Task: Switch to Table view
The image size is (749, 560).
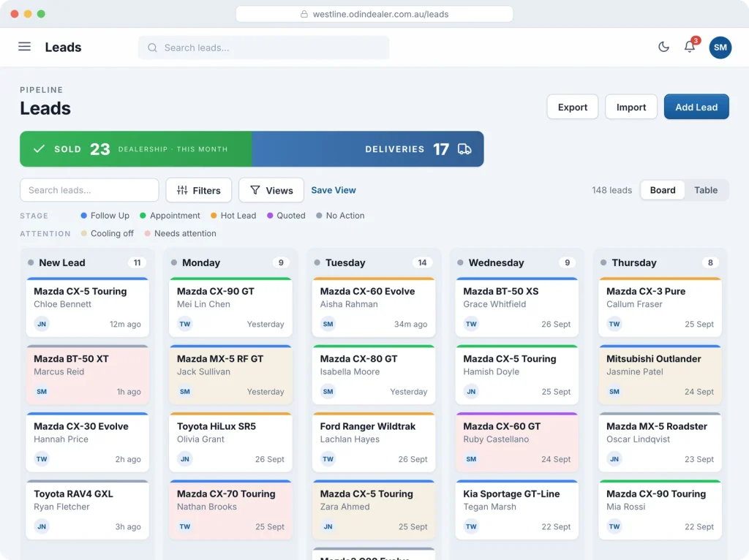Action: pyautogui.click(x=706, y=190)
